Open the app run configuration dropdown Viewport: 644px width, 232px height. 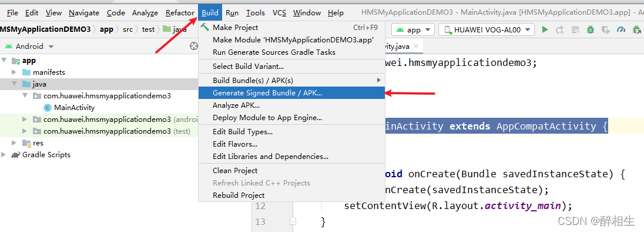click(413, 29)
